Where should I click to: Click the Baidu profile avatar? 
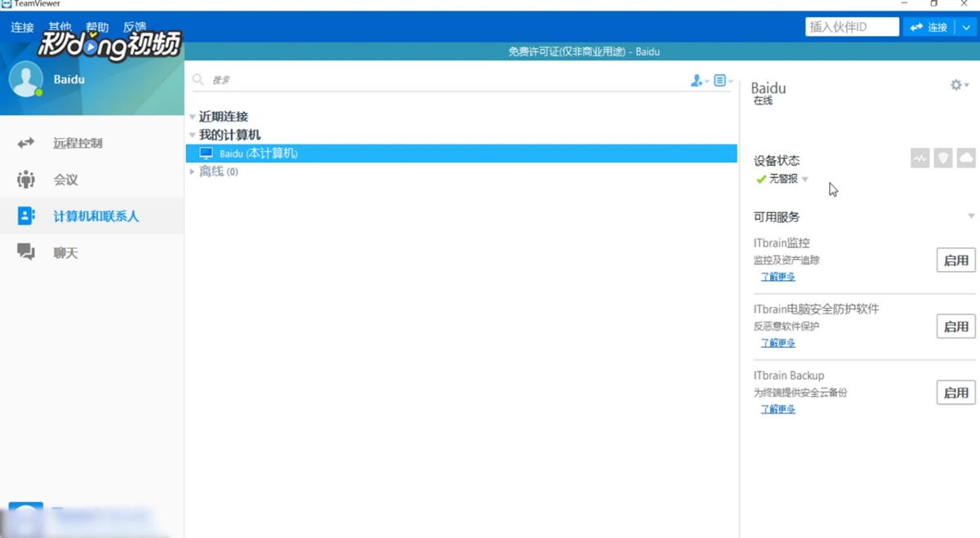point(25,79)
